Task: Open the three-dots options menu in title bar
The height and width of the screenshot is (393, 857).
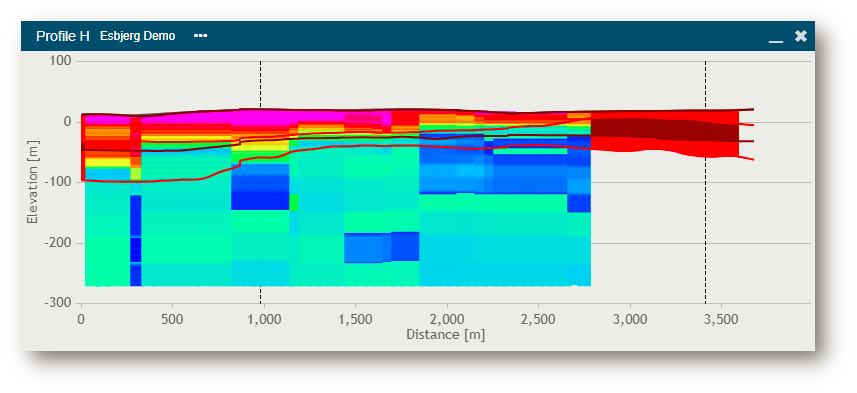Action: (201, 36)
